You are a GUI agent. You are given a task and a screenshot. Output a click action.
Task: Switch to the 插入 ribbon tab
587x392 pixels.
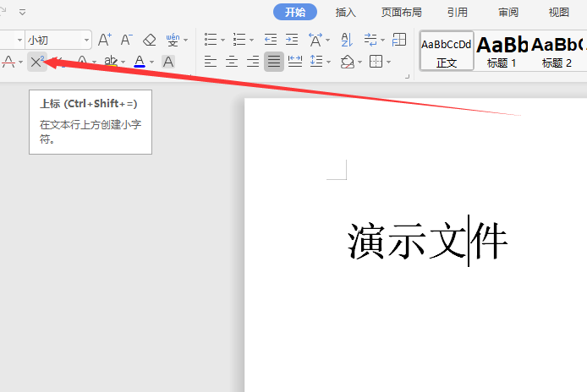pyautogui.click(x=346, y=13)
